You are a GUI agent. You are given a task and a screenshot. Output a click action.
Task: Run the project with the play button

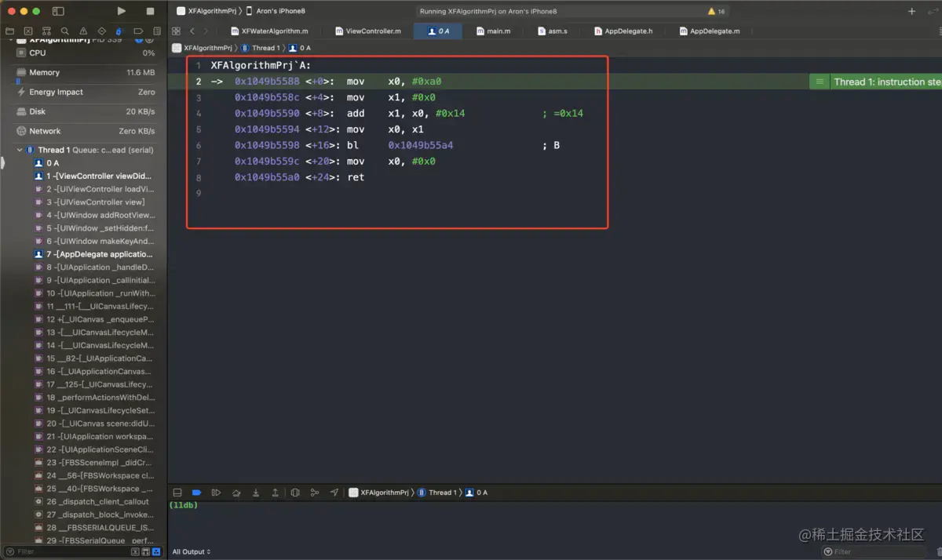coord(121,11)
